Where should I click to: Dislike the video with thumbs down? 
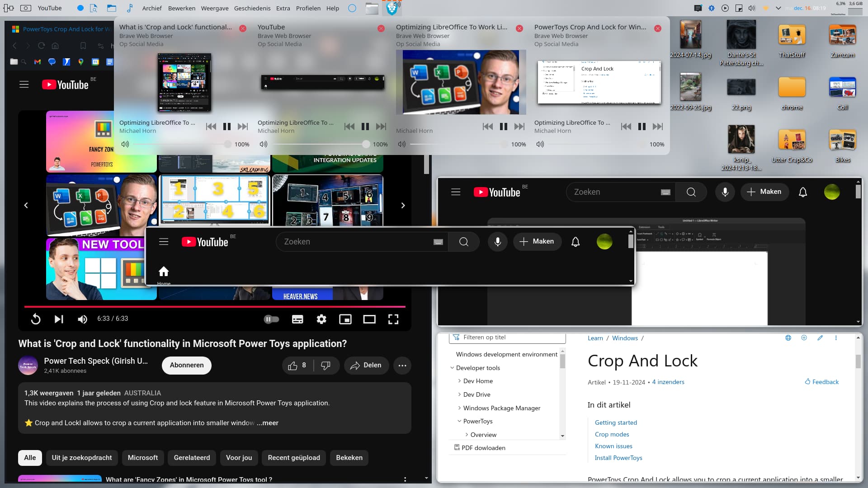(x=325, y=366)
